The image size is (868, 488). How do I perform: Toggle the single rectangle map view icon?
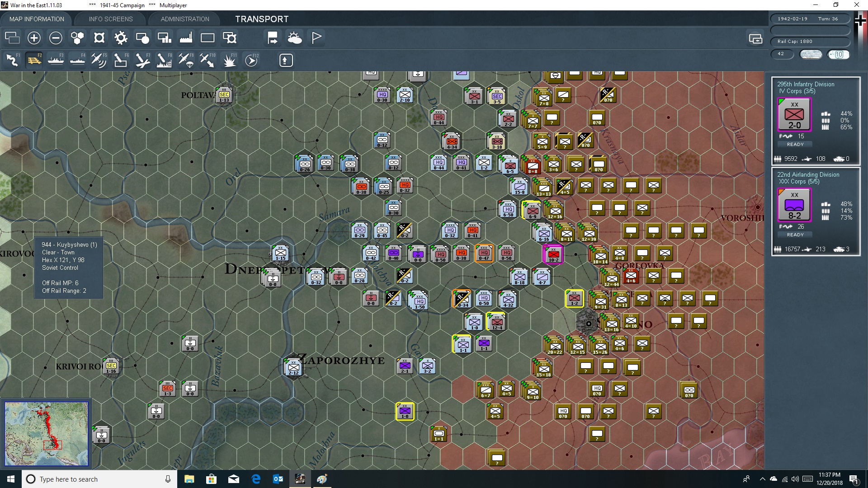click(208, 38)
